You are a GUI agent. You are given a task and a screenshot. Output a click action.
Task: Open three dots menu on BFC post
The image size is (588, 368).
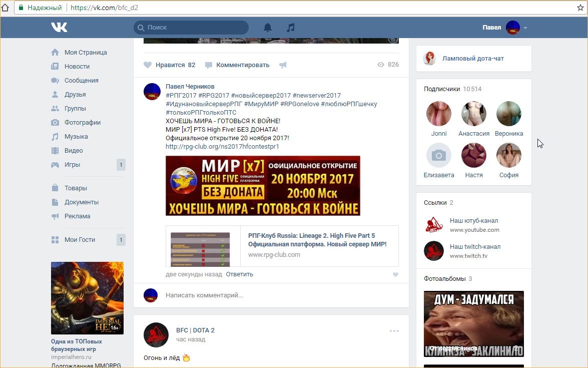[x=394, y=331]
